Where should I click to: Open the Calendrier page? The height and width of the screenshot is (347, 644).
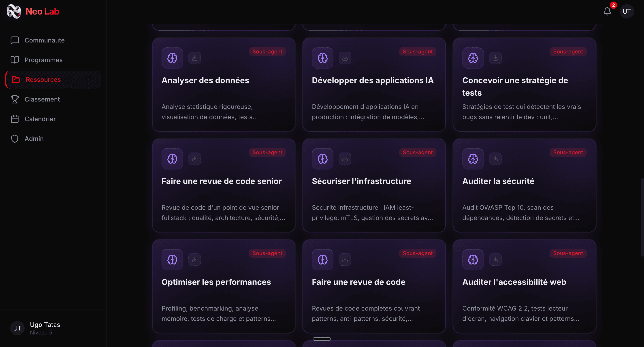(40, 119)
